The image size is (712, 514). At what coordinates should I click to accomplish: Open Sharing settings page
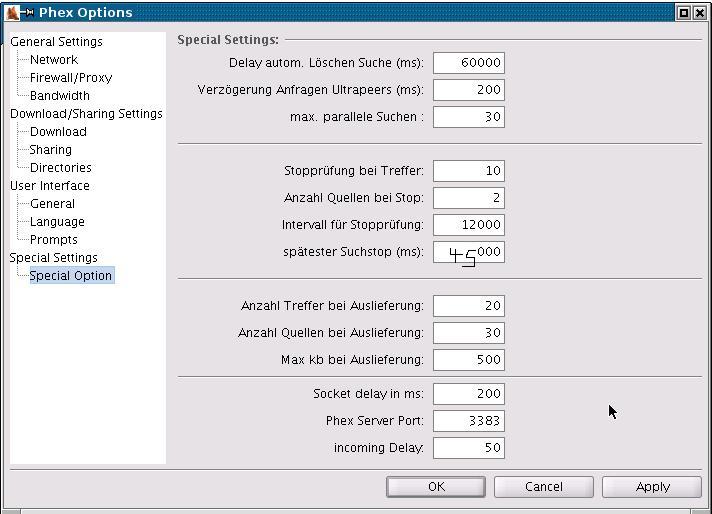point(50,150)
